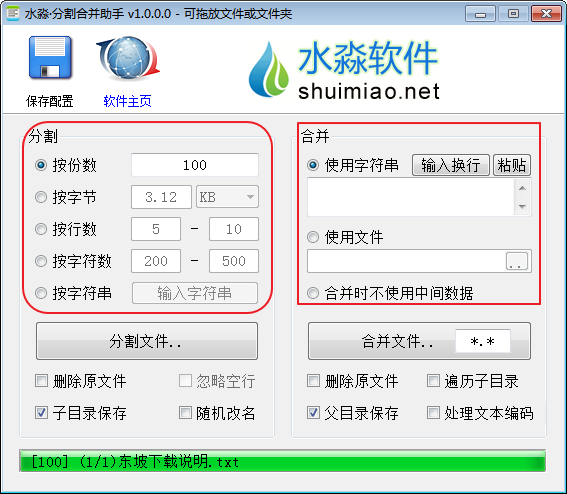This screenshot has width=567, height=494.
Task: Click the 分割文件.. button
Action: coord(147,341)
